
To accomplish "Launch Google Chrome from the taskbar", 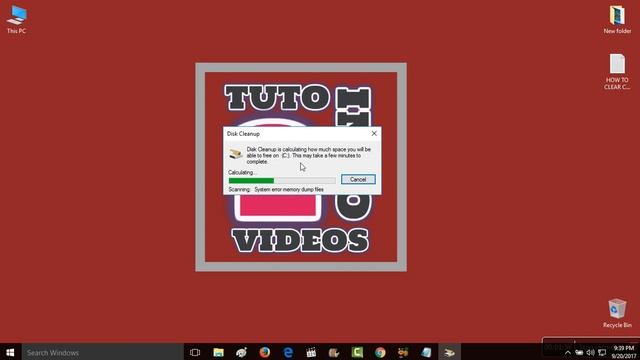I will (380, 352).
